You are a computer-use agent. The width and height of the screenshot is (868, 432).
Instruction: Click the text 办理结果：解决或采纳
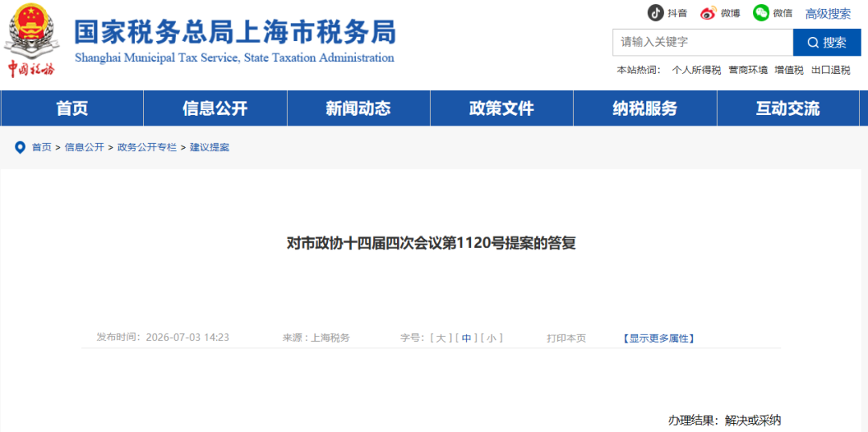pyautogui.click(x=725, y=420)
